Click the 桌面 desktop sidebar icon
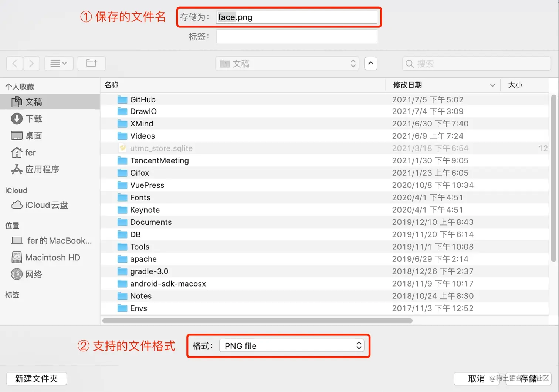The height and width of the screenshot is (392, 559). (x=17, y=136)
